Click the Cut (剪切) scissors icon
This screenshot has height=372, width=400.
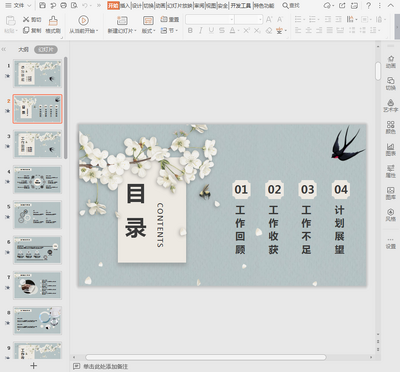tap(26, 20)
